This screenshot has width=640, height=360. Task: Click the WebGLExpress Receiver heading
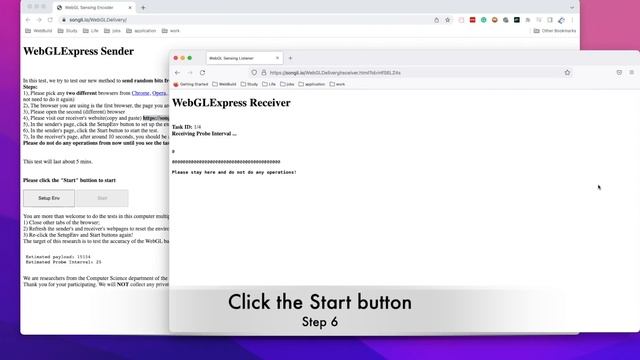(x=231, y=103)
